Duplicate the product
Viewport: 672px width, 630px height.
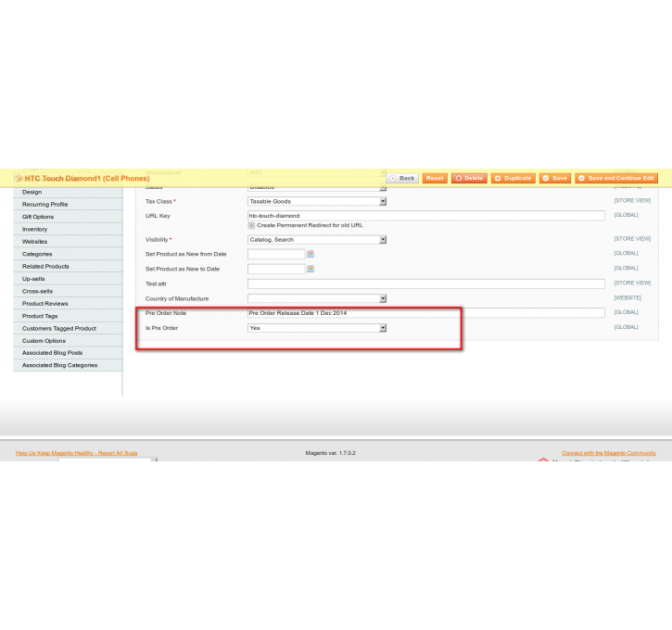pyautogui.click(x=513, y=178)
